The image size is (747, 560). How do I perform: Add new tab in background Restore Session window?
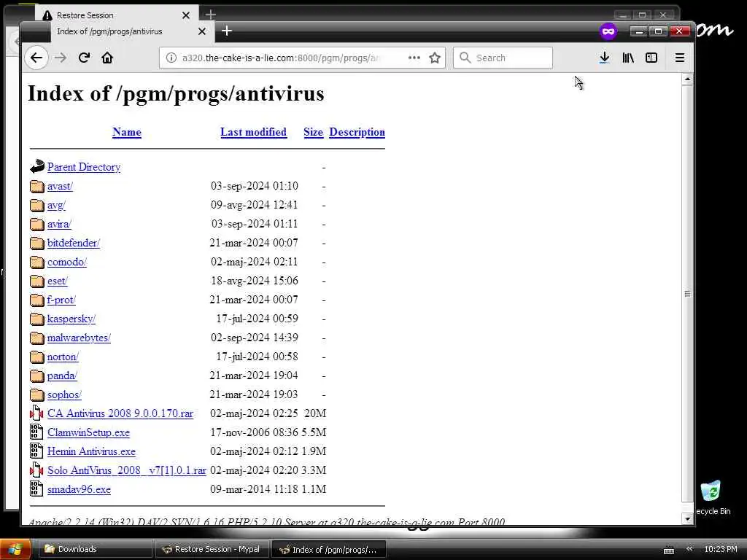(x=211, y=15)
